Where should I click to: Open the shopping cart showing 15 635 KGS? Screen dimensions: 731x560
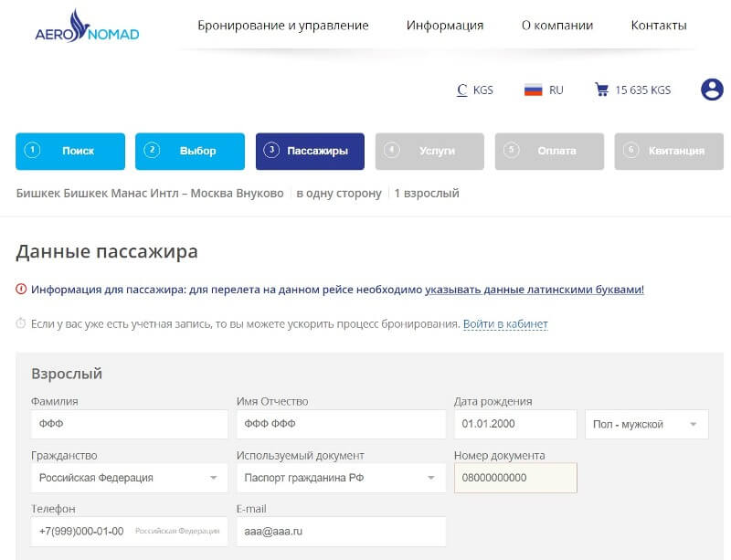pos(632,90)
